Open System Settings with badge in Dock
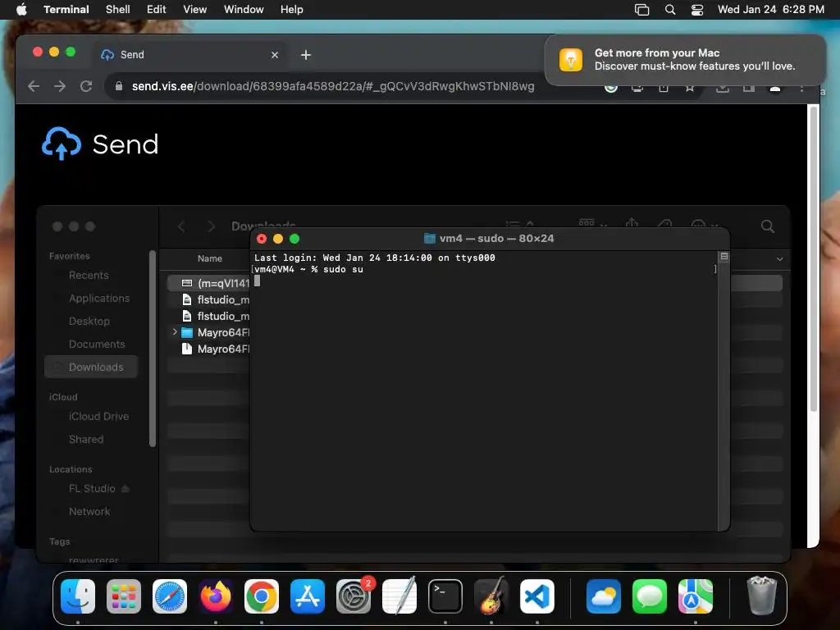This screenshot has width=840, height=630. tap(354, 596)
